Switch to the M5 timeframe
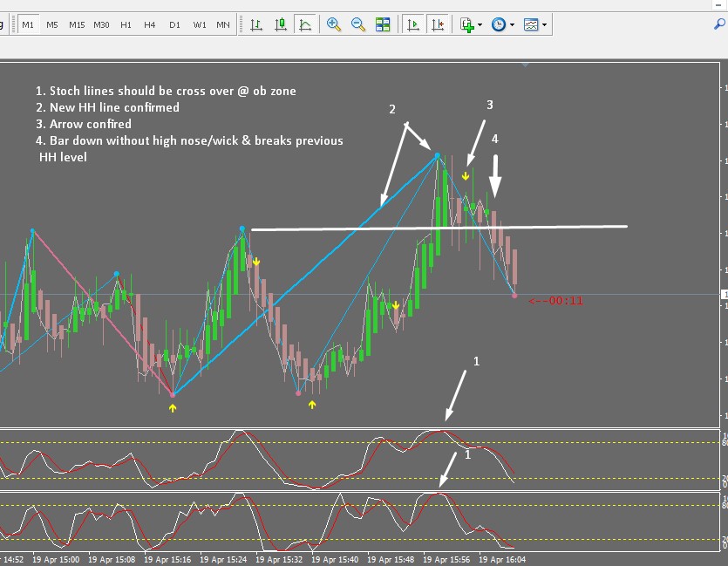Screen dimensions: 728x566 52,24
